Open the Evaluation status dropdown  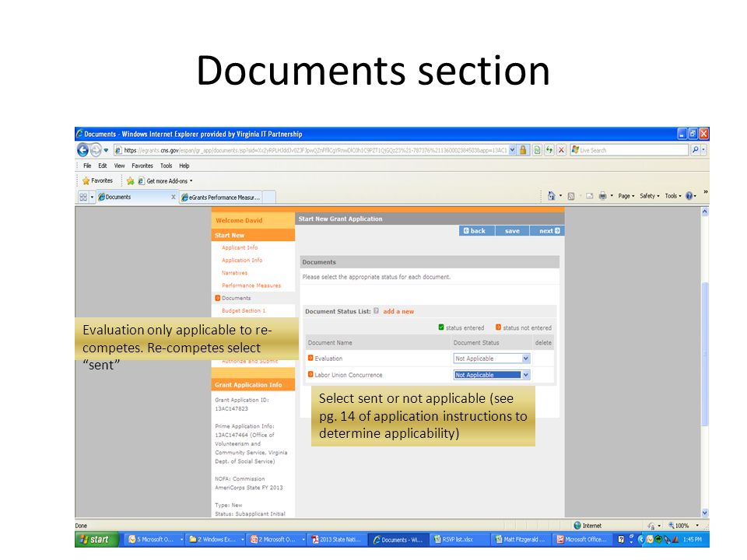(x=491, y=359)
